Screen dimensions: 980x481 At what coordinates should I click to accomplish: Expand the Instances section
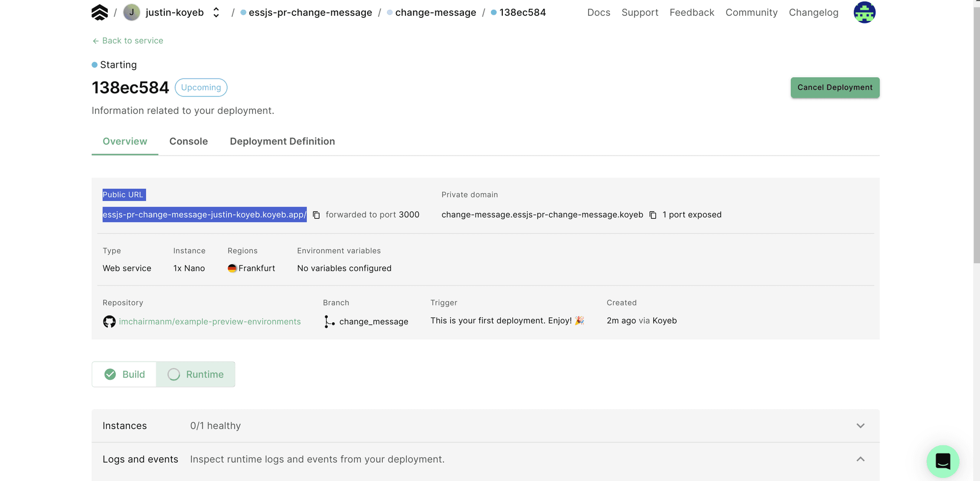click(x=860, y=426)
